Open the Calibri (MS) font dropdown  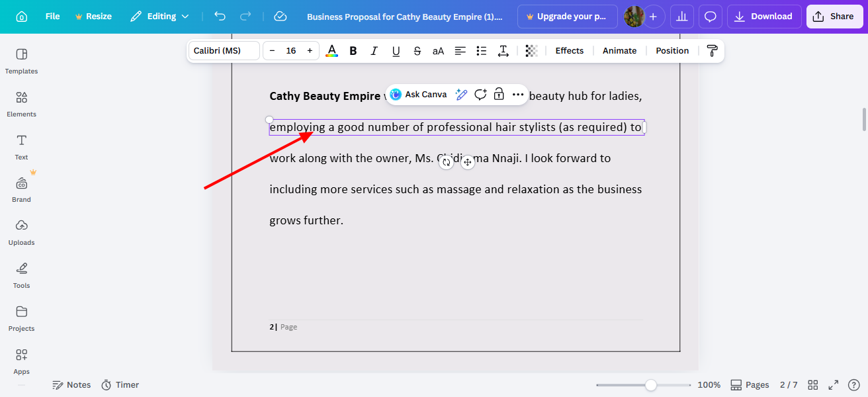click(224, 50)
